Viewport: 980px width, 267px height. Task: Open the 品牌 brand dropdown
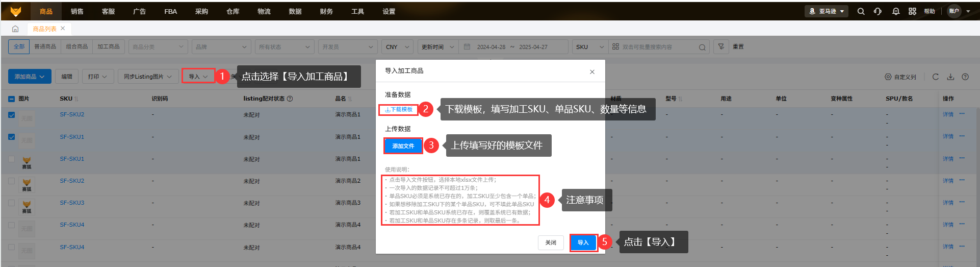(221, 46)
